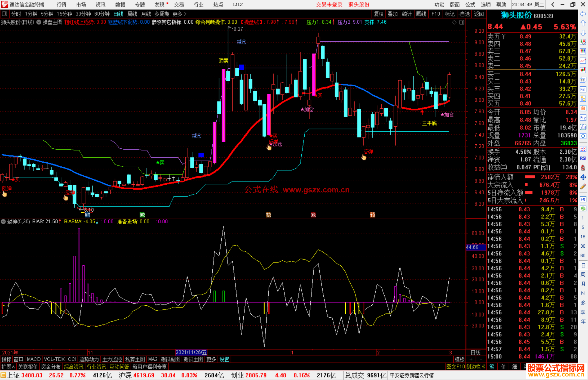Screen dimensions: 588x380
Task: Click the down arrow icon in right sidebar
Action: tap(583, 33)
